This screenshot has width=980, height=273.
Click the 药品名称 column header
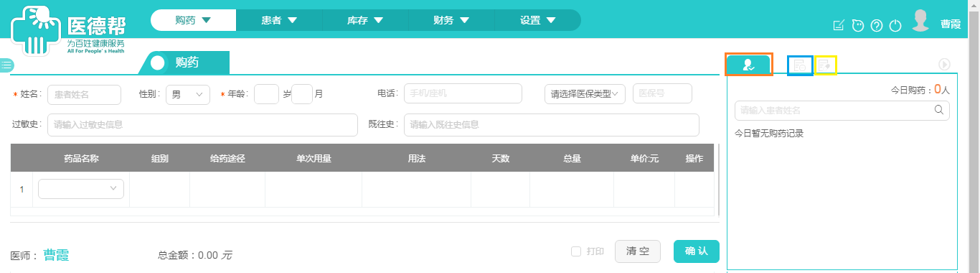pos(81,158)
